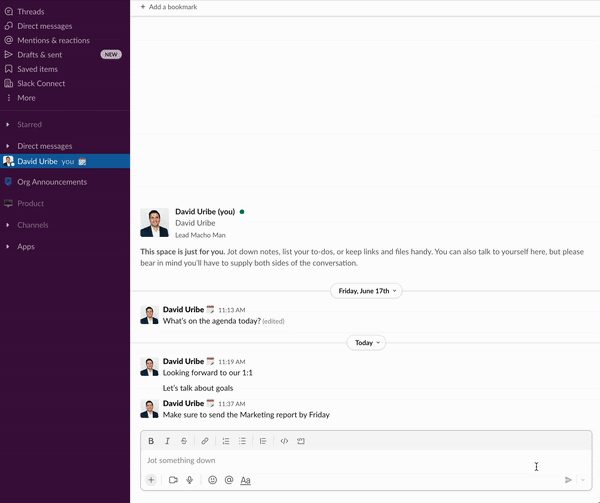This screenshot has height=503, width=600.
Task: Start an ordered list
Action: [226, 441]
